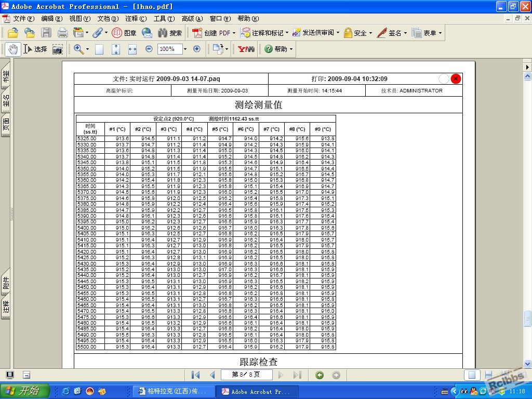532x399 pixels.
Task: Open the 视图(V) menu
Action: tap(80, 19)
